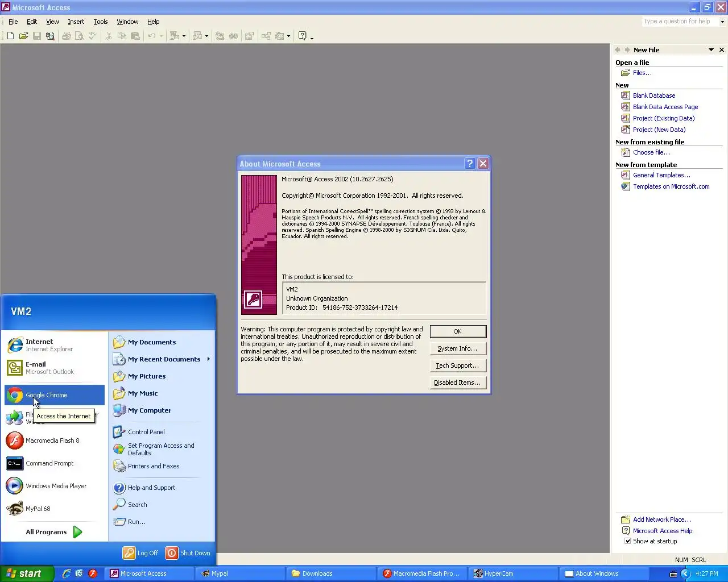Launch Windows Media Player from Start menu
This screenshot has width=728, height=582.
tap(55, 486)
